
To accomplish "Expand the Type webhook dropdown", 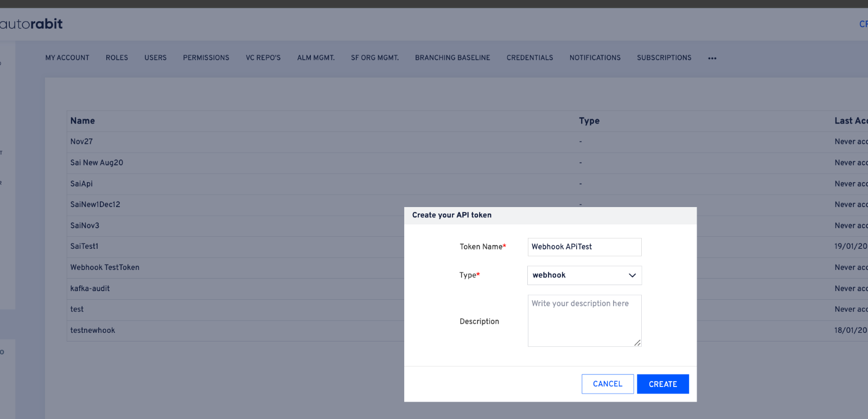I will coord(584,275).
